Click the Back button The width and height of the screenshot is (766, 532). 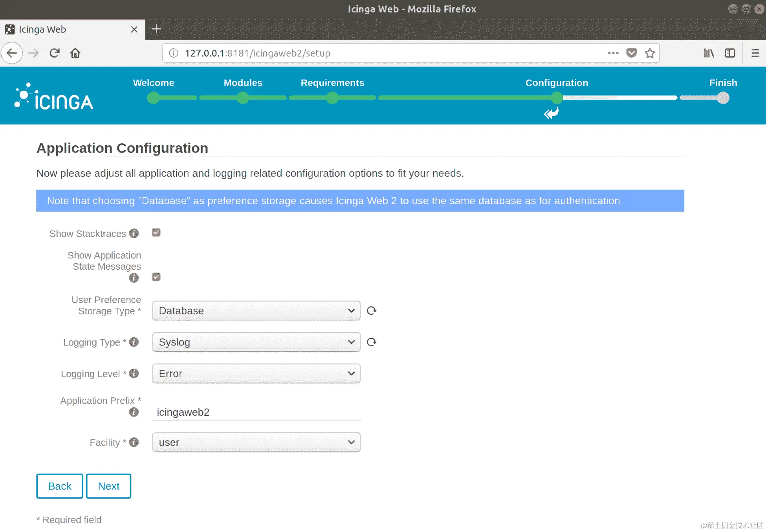60,486
